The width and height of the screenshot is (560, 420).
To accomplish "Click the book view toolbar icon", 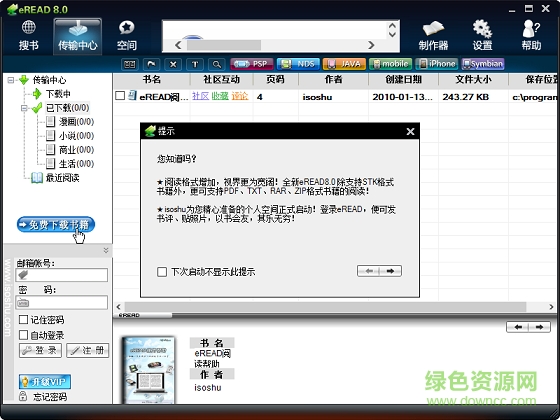I will pos(130,64).
